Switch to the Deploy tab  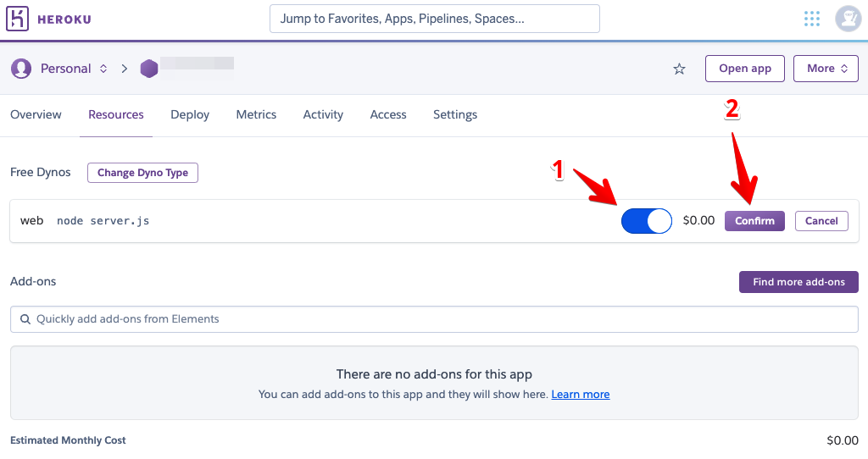tap(190, 114)
